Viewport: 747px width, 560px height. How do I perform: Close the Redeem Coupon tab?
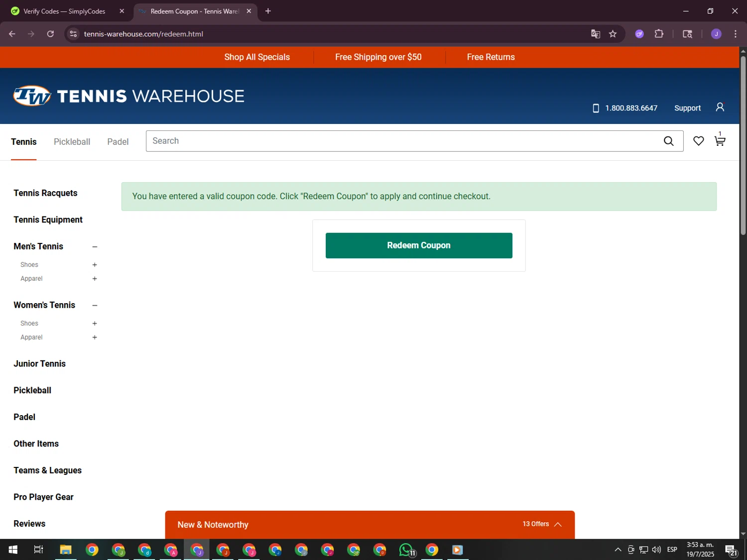[249, 11]
